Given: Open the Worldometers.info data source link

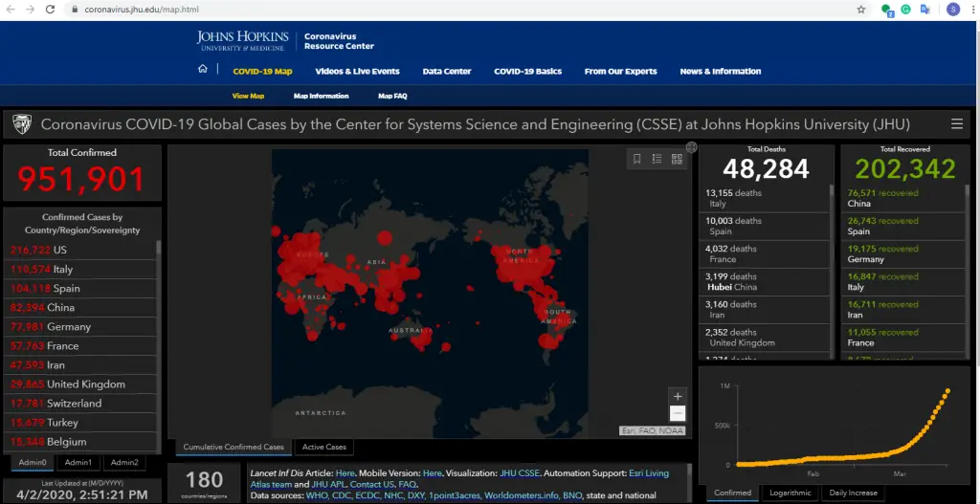Looking at the screenshot, I should point(522,495).
